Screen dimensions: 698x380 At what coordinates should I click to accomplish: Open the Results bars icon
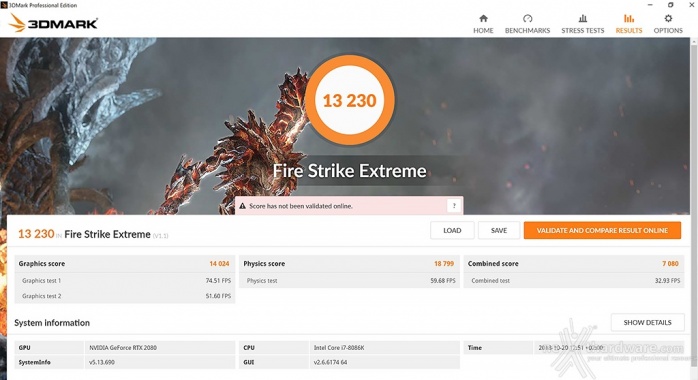click(629, 18)
